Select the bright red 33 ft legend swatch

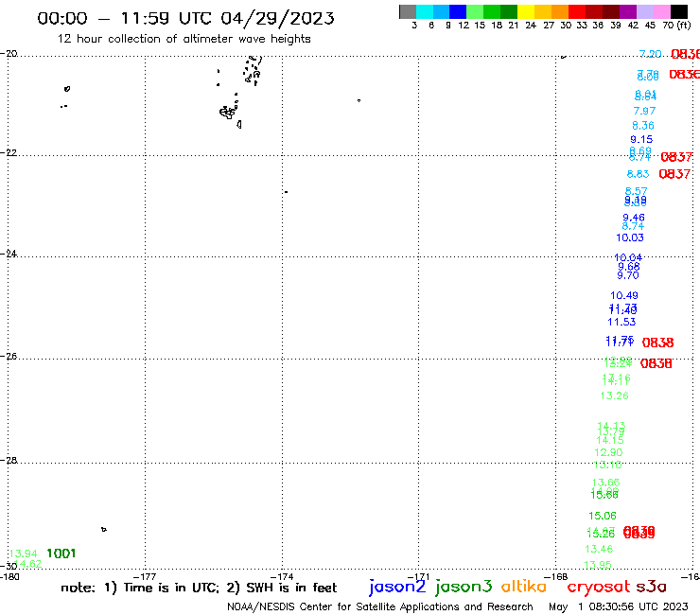tap(577, 11)
